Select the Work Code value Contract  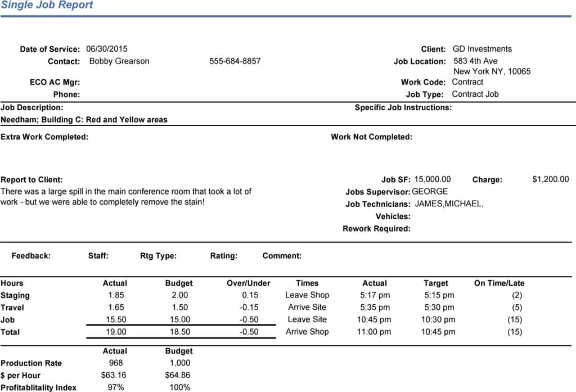[467, 82]
